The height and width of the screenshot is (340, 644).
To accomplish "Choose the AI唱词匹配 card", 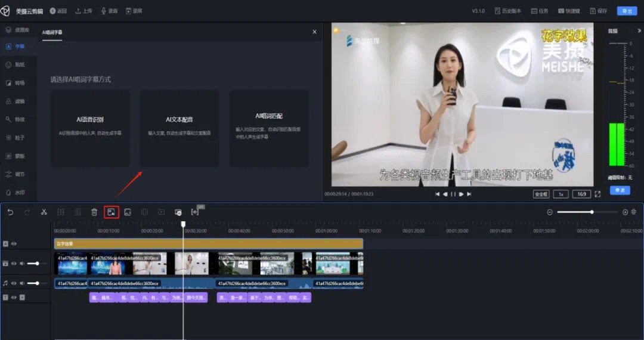I will click(268, 128).
